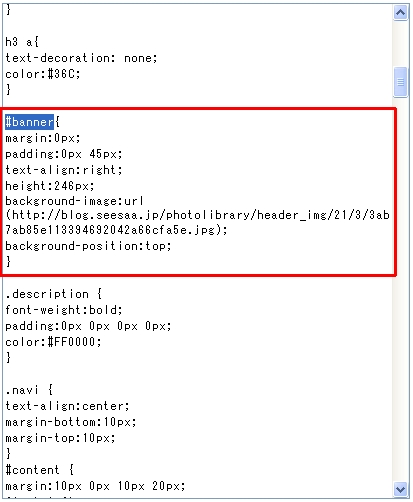Click the empty scrollbar track below the thumb

[400, 289]
